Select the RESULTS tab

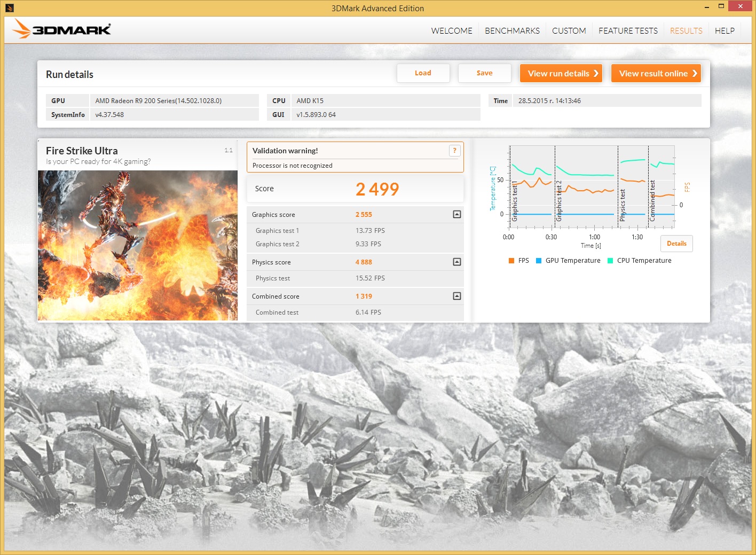coord(686,31)
